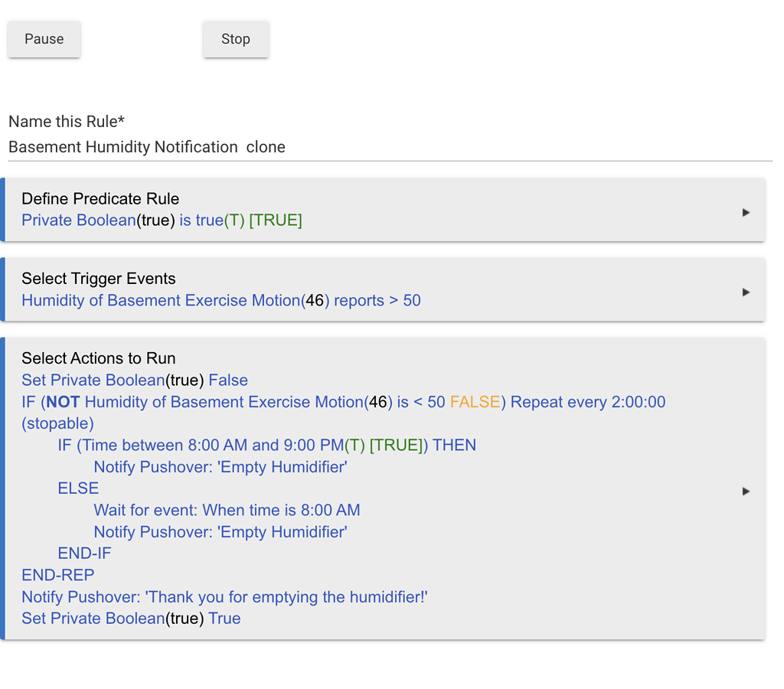This screenshot has height=689, width=784.
Task: Select the 'Thank you for emptying' notification
Action: click(224, 596)
